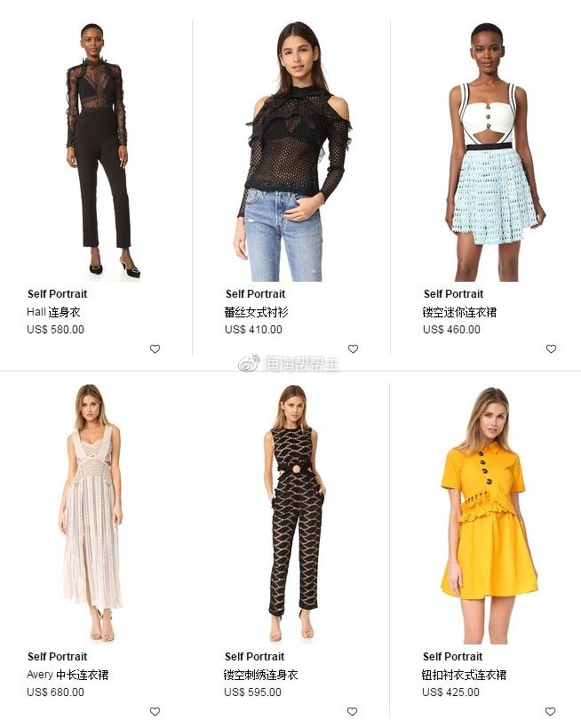Open the 钮扣衬衣式连衣裙 product title
The width and height of the screenshot is (581, 728).
point(464,675)
